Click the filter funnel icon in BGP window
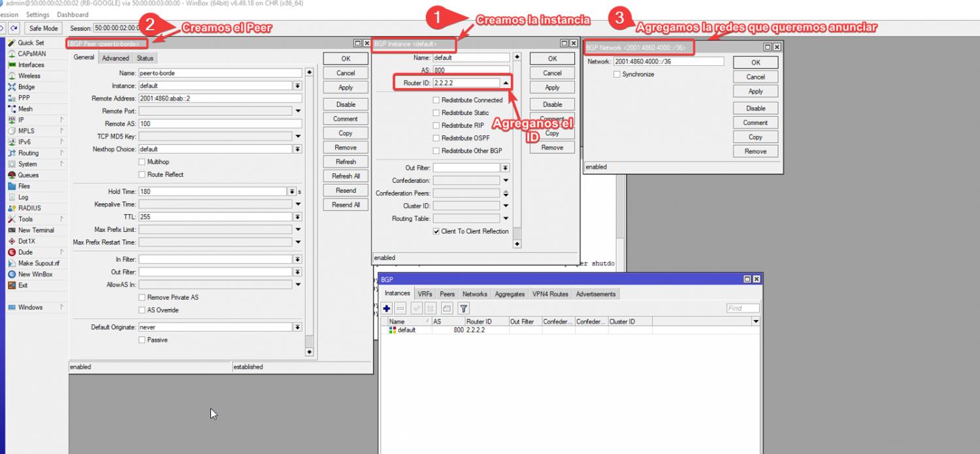Image resolution: width=980 pixels, height=454 pixels. (x=464, y=308)
